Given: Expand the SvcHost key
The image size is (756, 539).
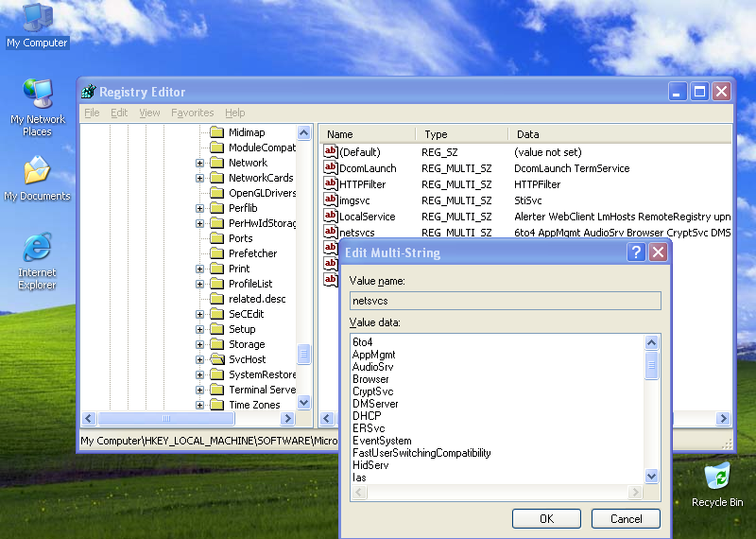Looking at the screenshot, I should 199,359.
